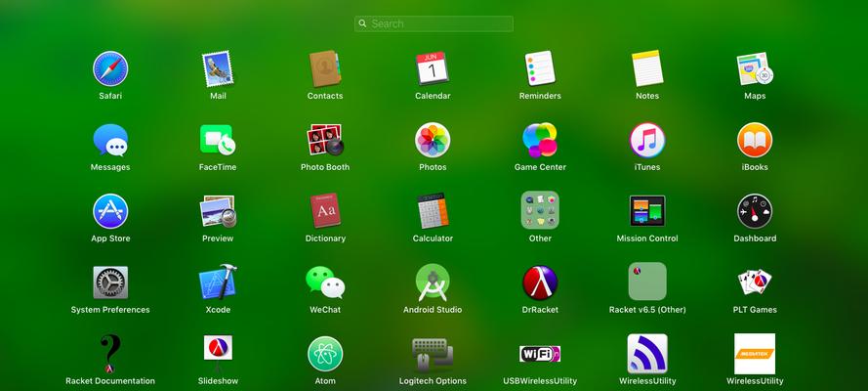Launch iTunes
This screenshot has width=868, height=391.
coord(647,140)
